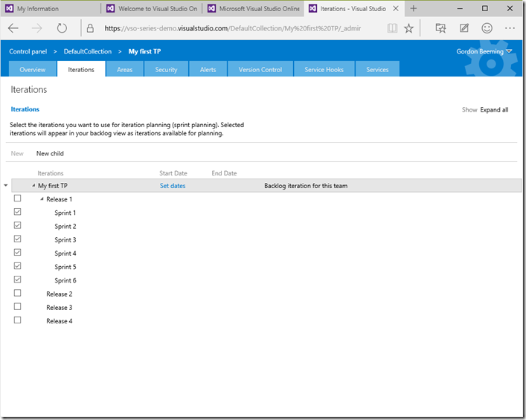Collapse the My first TP node
526x420 pixels.
tap(33, 185)
